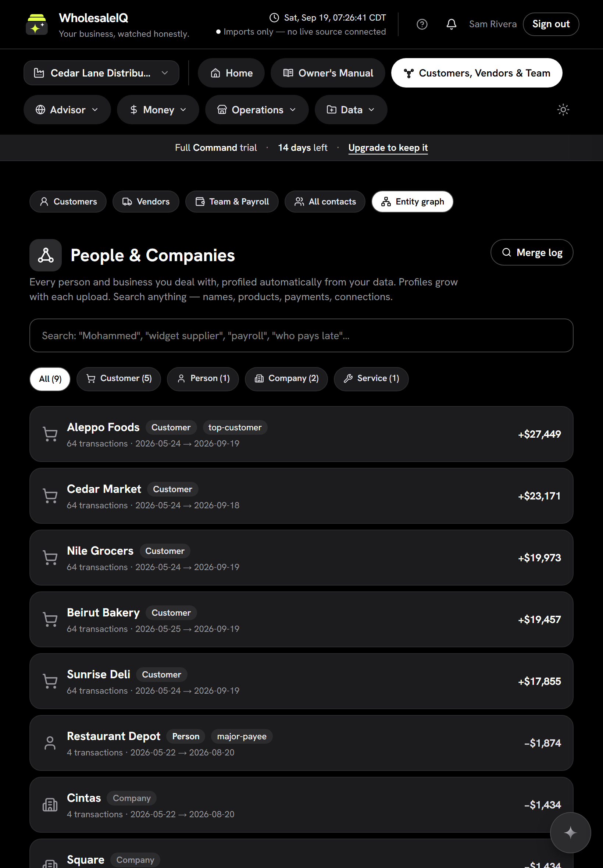The width and height of the screenshot is (603, 868).
Task: Filter by Person (1)
Action: pos(203,378)
